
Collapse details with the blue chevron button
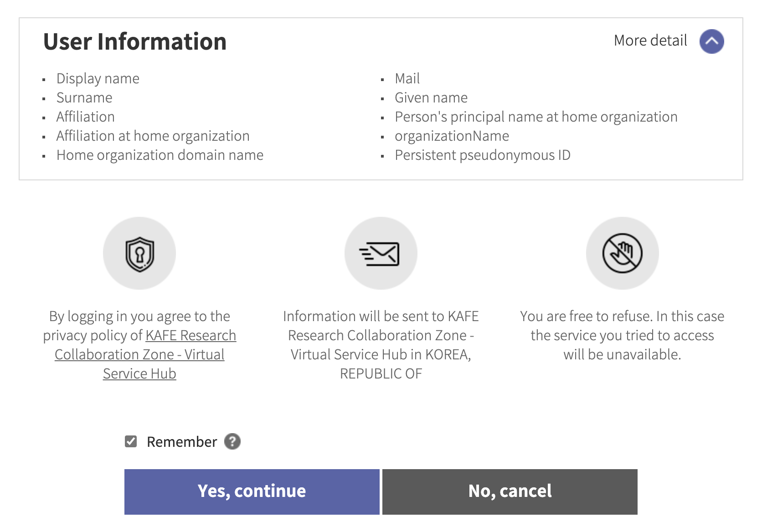pyautogui.click(x=711, y=41)
